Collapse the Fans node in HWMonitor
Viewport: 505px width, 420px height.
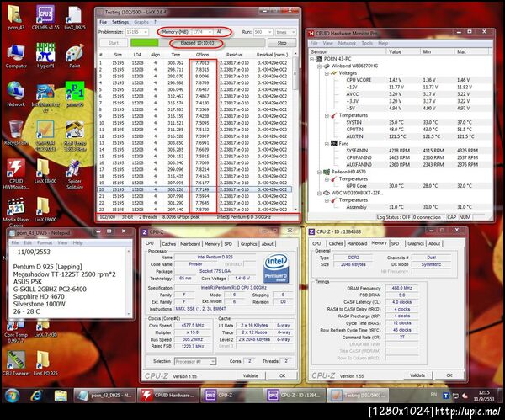point(327,144)
